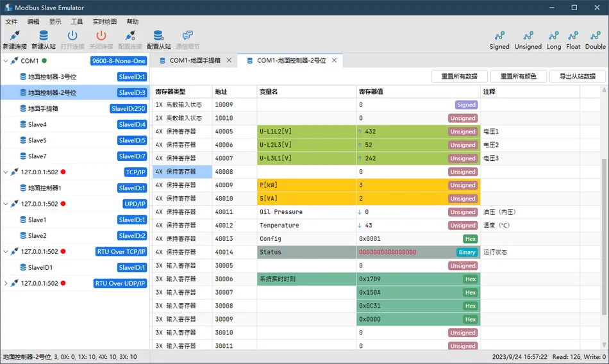This screenshot has height=364, width=609.
Task: Click database icon beside Slave5
Action: pos(23,140)
